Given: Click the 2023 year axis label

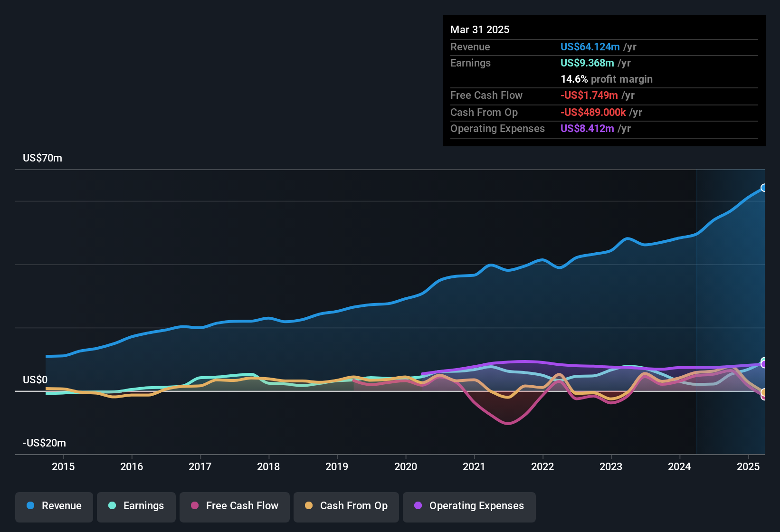Looking at the screenshot, I should (611, 467).
